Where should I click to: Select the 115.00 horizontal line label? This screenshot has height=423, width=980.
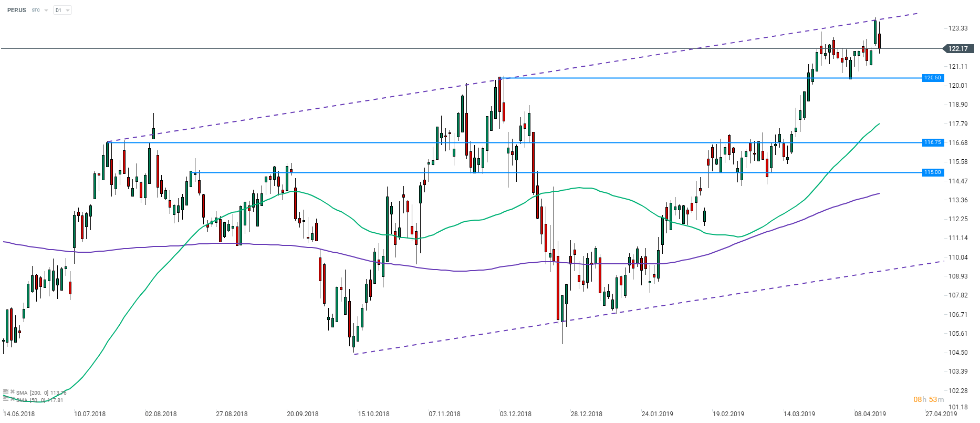pyautogui.click(x=933, y=172)
